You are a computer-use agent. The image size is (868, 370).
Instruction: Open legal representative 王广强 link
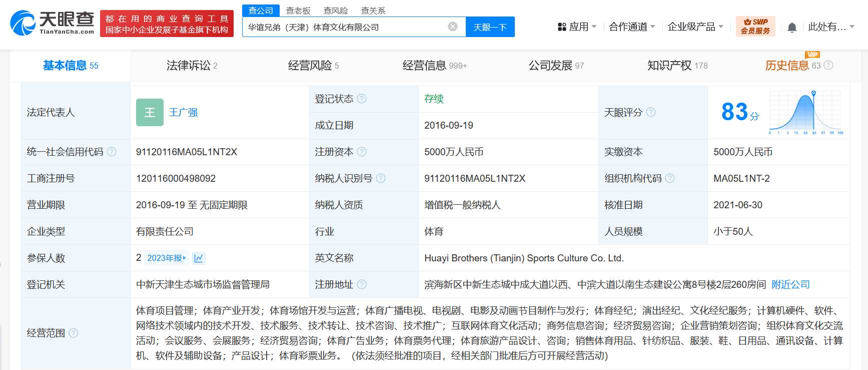pos(183,113)
